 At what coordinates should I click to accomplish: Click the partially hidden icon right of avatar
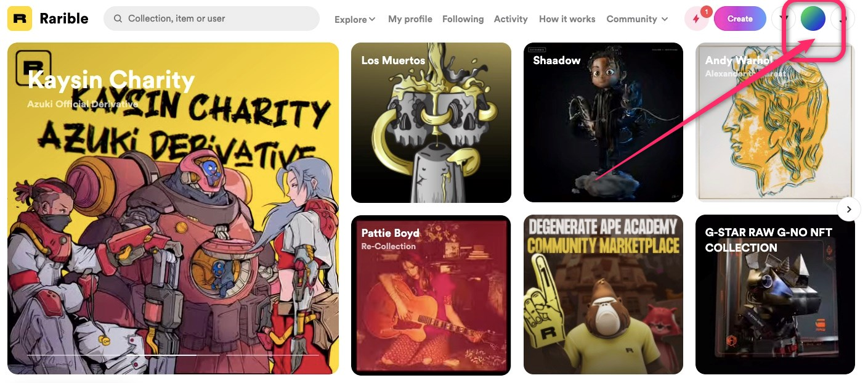tap(842, 19)
